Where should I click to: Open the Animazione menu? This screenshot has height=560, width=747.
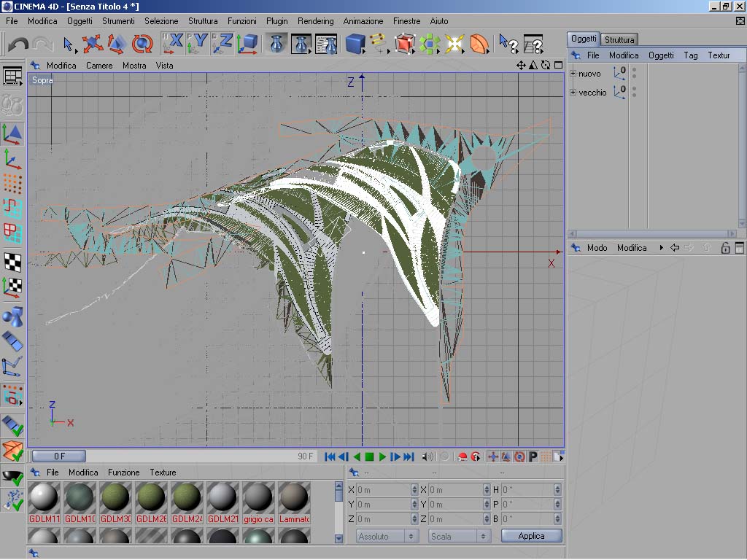[363, 21]
